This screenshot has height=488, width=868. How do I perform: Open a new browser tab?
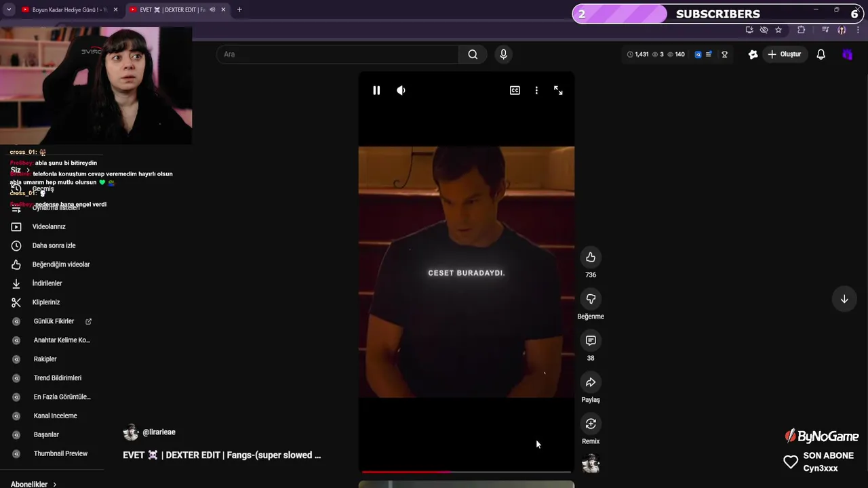point(239,9)
